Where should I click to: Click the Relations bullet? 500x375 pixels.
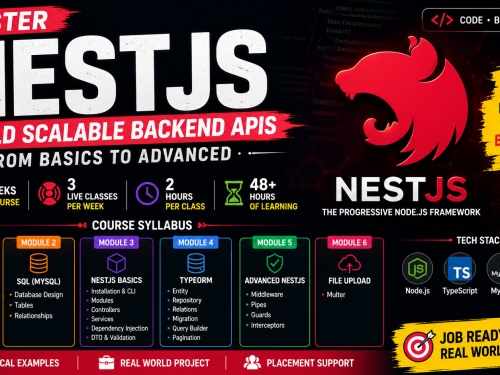pos(182,309)
